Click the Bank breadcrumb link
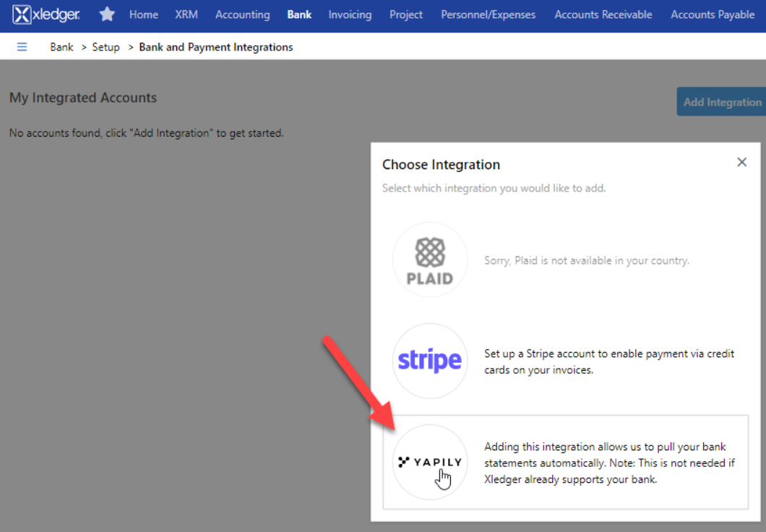This screenshot has height=532, width=766. click(x=61, y=47)
